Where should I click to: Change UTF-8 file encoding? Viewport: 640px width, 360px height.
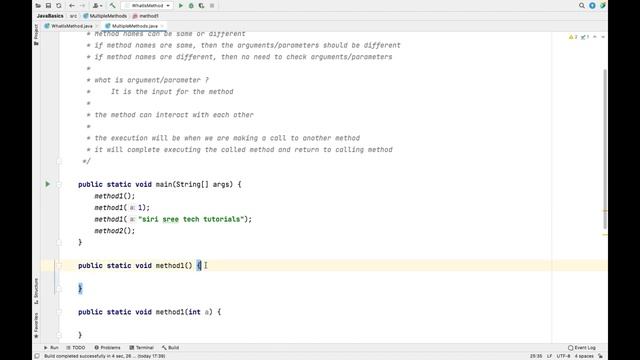[x=564, y=356]
